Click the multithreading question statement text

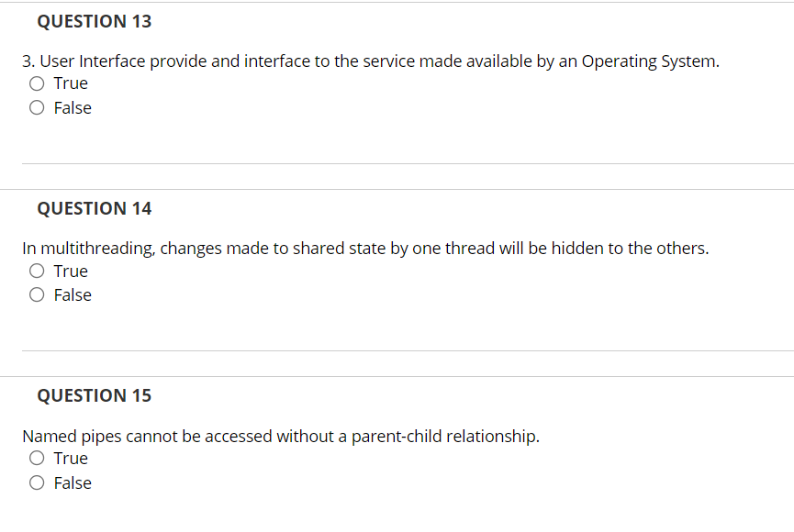pyautogui.click(x=365, y=248)
